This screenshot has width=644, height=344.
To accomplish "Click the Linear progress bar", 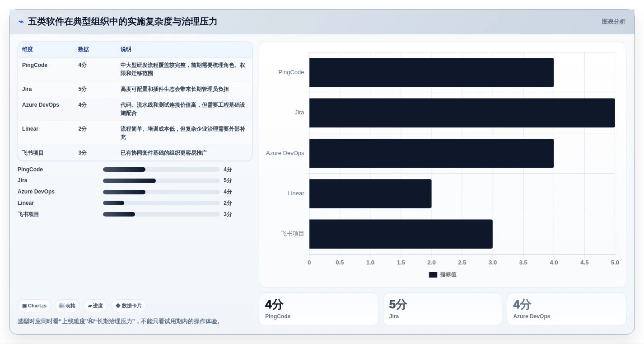I will point(161,203).
